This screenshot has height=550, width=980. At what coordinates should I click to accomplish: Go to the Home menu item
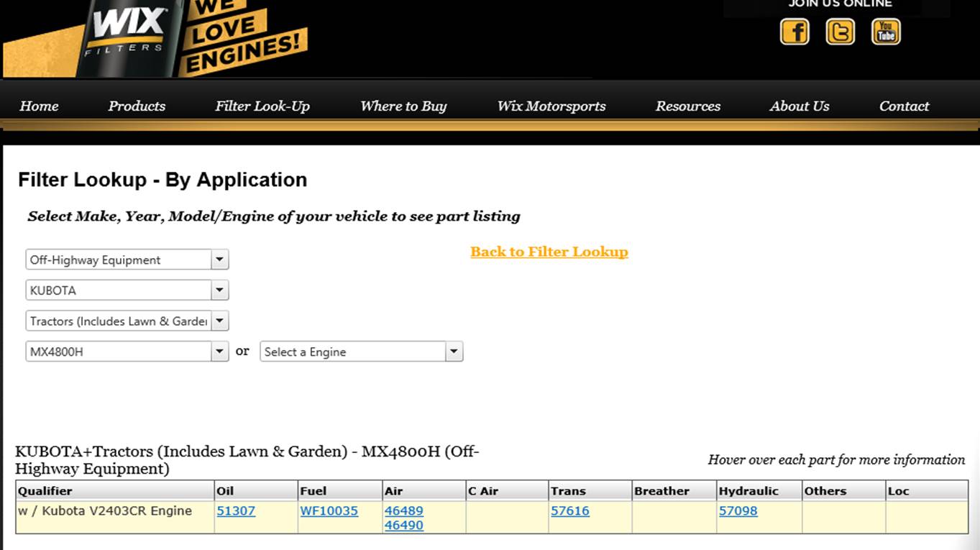pyautogui.click(x=39, y=106)
